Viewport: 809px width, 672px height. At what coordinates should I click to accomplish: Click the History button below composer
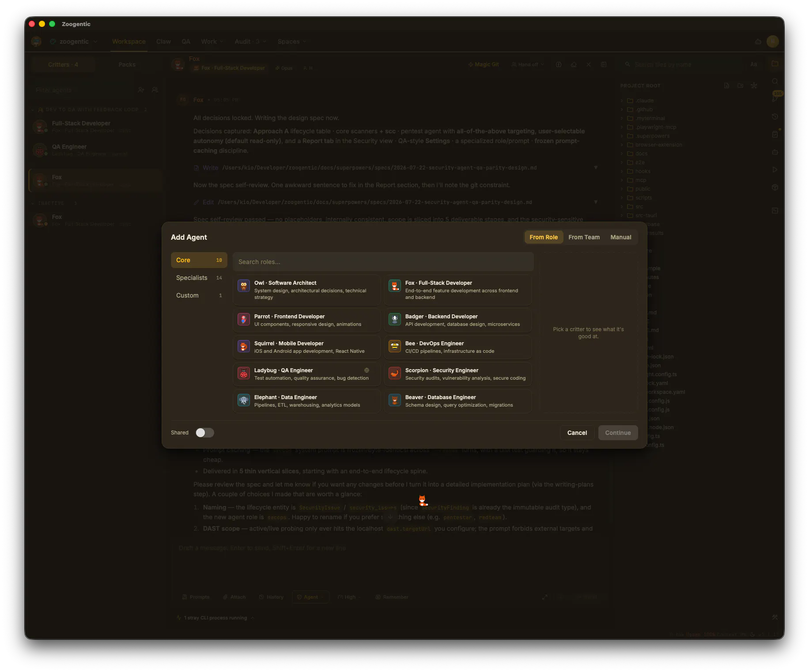point(271,597)
